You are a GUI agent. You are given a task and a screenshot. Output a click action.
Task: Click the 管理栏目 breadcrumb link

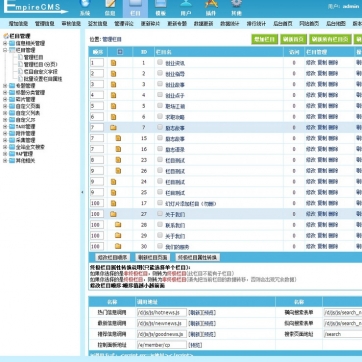(112, 39)
